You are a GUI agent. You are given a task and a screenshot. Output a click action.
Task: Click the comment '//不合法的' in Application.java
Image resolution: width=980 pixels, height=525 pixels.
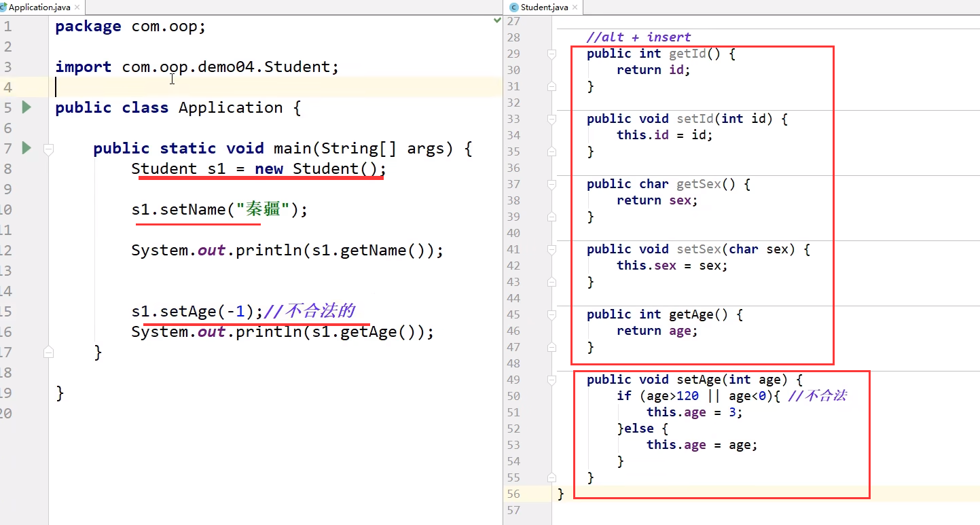point(309,311)
